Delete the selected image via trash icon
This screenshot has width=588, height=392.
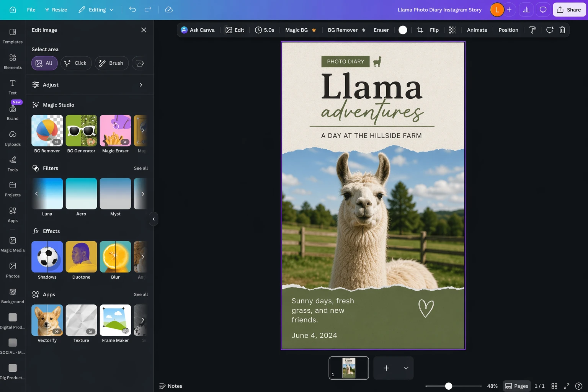click(x=562, y=29)
